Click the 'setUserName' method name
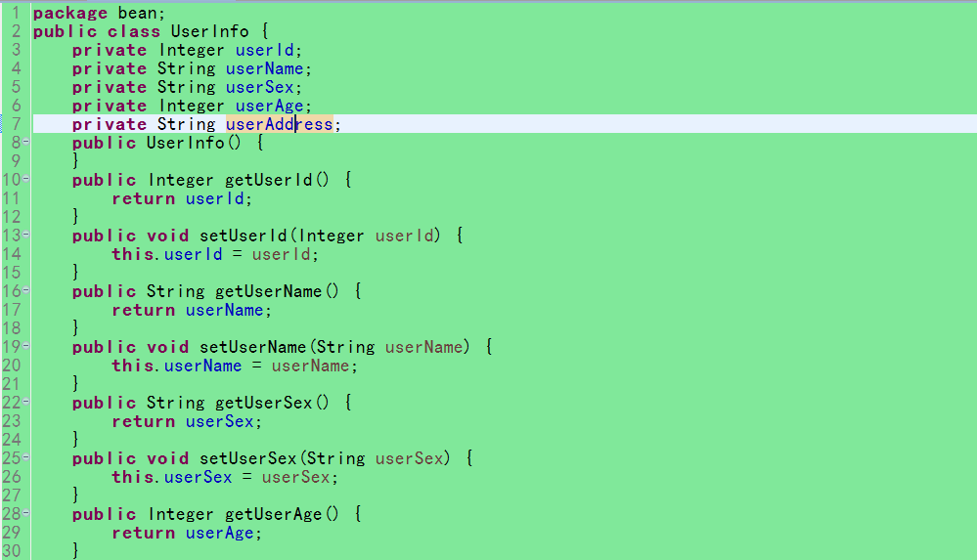 (x=252, y=347)
